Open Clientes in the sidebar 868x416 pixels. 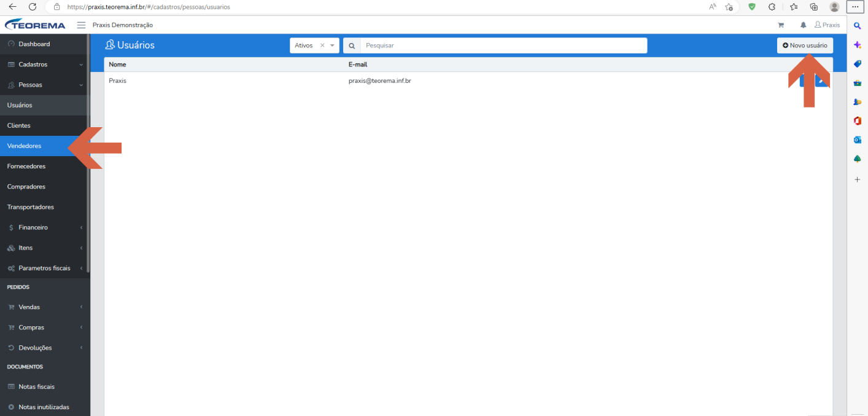coord(45,125)
